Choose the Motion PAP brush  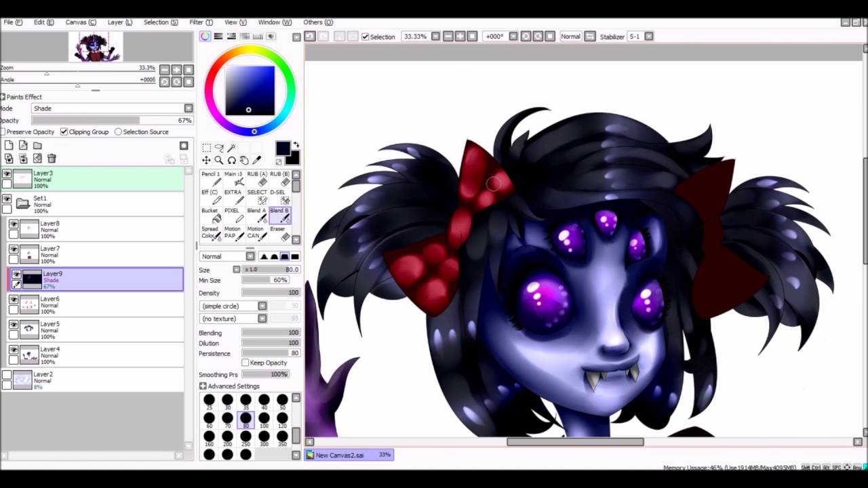click(233, 234)
